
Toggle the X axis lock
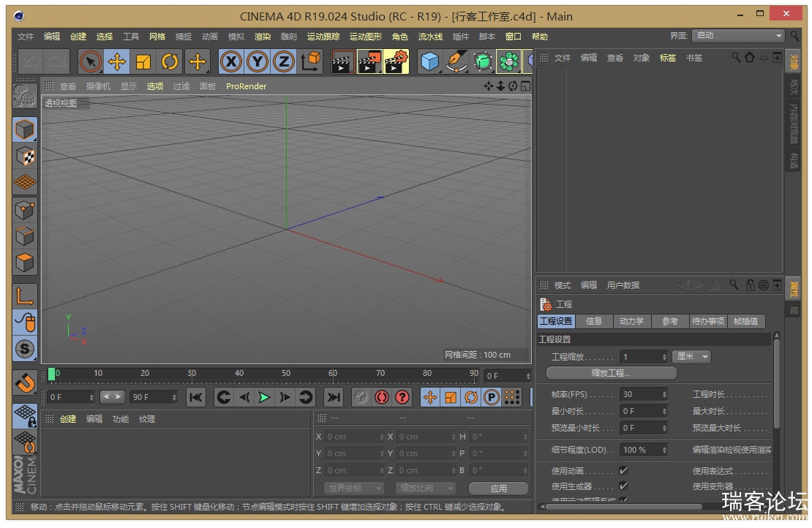pyautogui.click(x=231, y=61)
